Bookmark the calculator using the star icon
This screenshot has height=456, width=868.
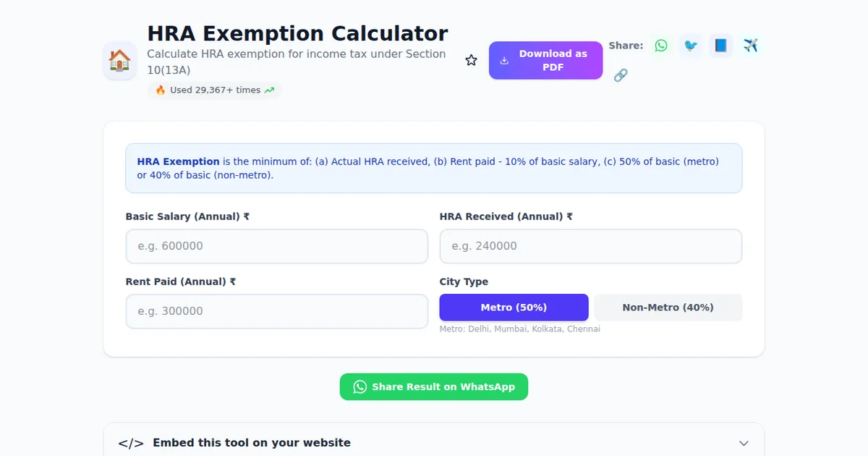pyautogui.click(x=471, y=60)
